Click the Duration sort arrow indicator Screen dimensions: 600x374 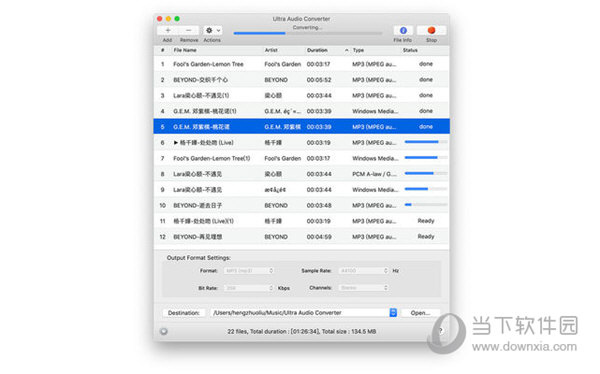[346, 50]
